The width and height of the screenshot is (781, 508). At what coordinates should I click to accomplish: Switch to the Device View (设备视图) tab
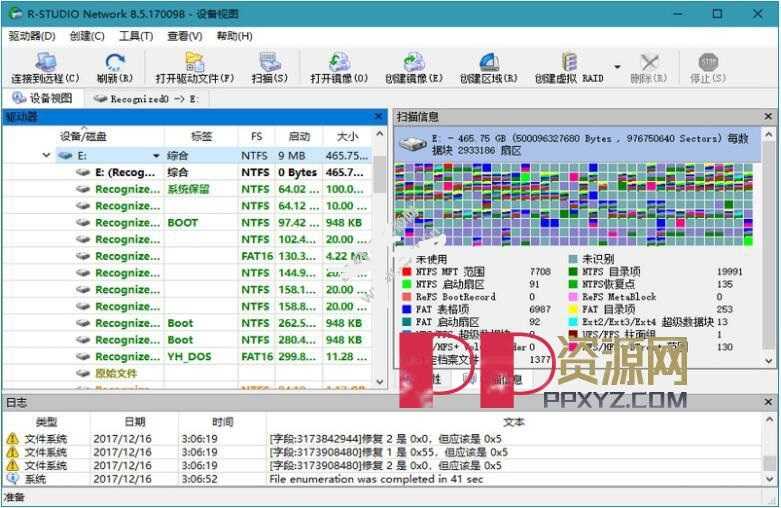point(42,98)
